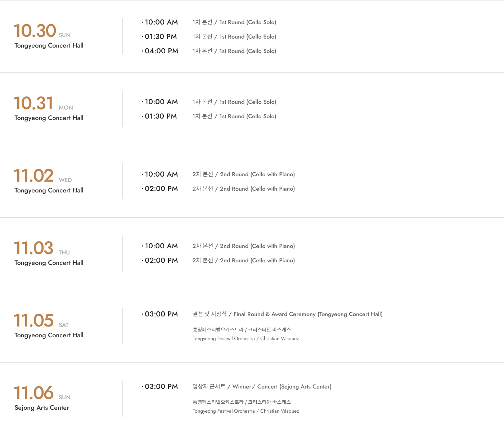Click the 10.31 MON date heading

pyautogui.click(x=43, y=103)
